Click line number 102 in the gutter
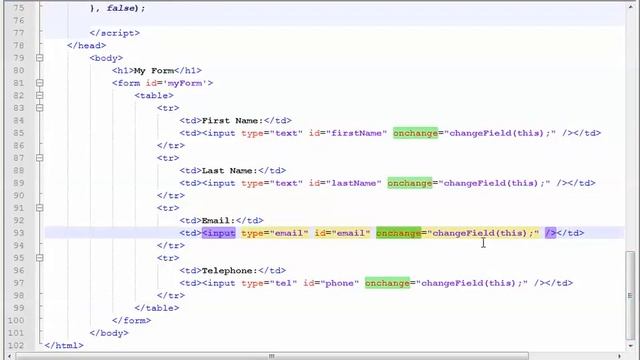The image size is (640, 360). click(x=16, y=345)
